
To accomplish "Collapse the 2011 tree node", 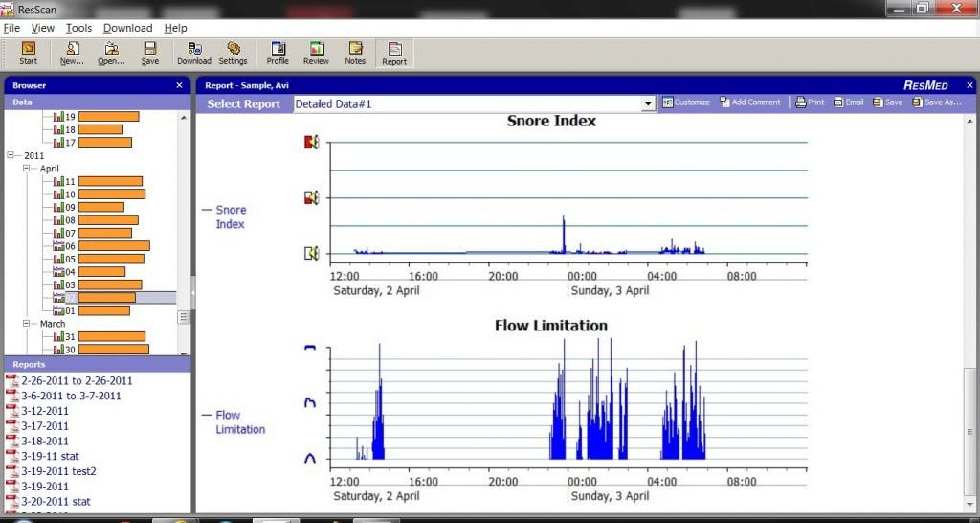I will coord(11,155).
